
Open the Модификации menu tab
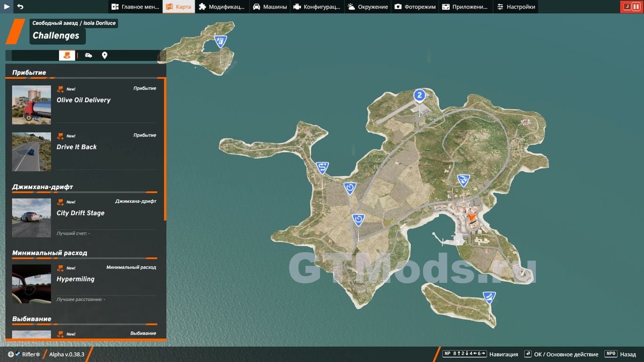(222, 7)
